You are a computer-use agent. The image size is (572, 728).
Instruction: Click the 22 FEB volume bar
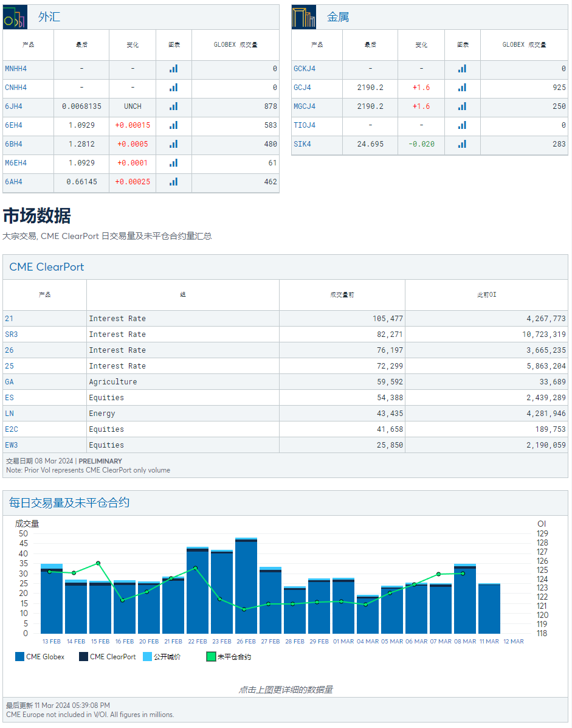point(198,591)
